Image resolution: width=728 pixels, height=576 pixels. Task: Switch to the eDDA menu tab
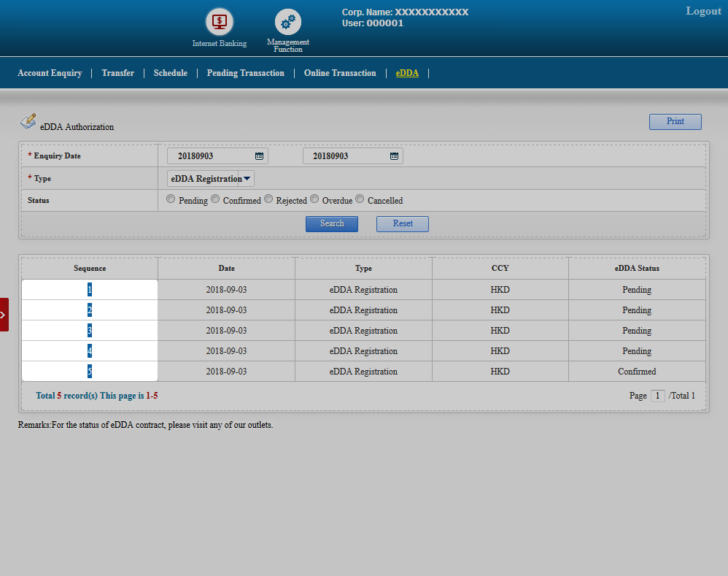tap(407, 73)
